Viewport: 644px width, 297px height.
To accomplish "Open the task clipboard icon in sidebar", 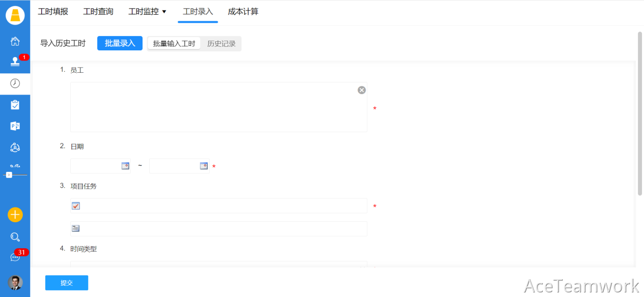I will click(15, 105).
